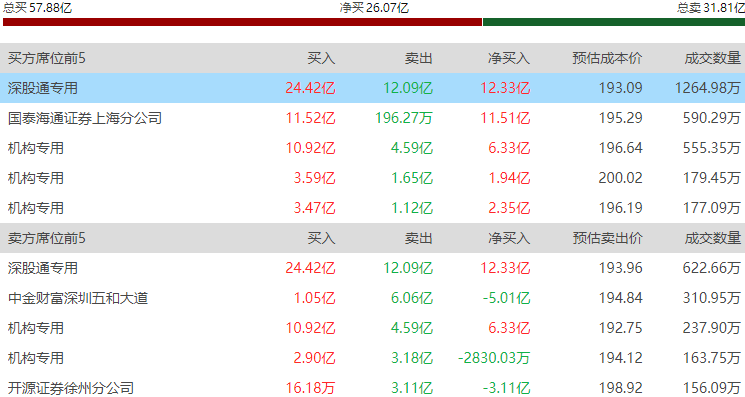Select 机构专用 row with 3.47亿 buy amount
Viewport: 745px width, 397px height.
(x=372, y=208)
